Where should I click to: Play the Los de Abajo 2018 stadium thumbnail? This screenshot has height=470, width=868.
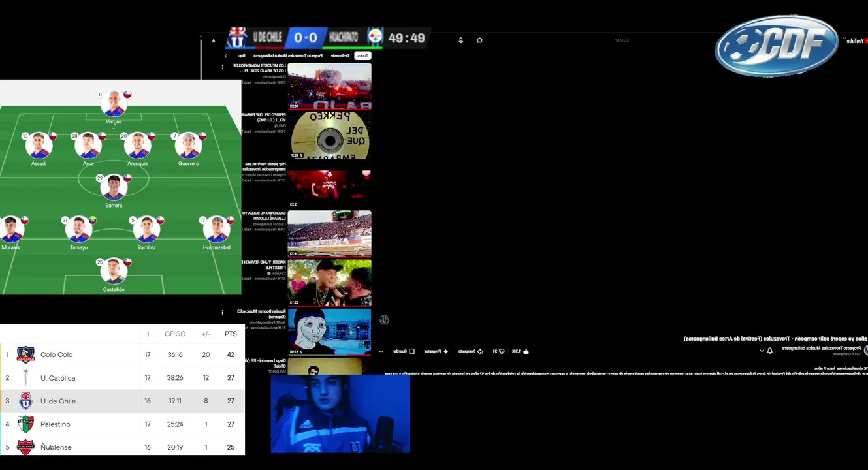point(330,86)
